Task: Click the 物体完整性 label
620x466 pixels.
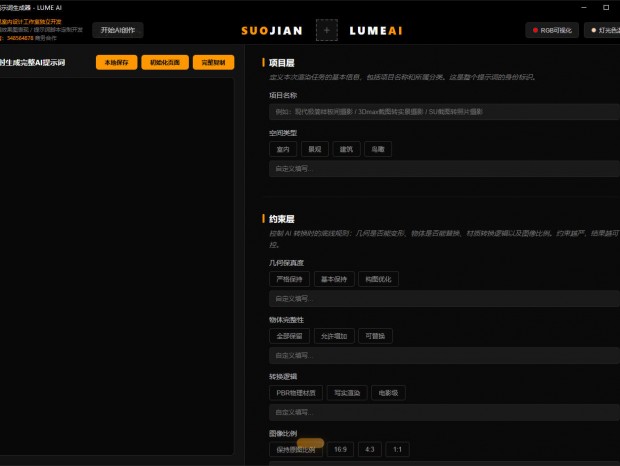Action: click(286, 320)
